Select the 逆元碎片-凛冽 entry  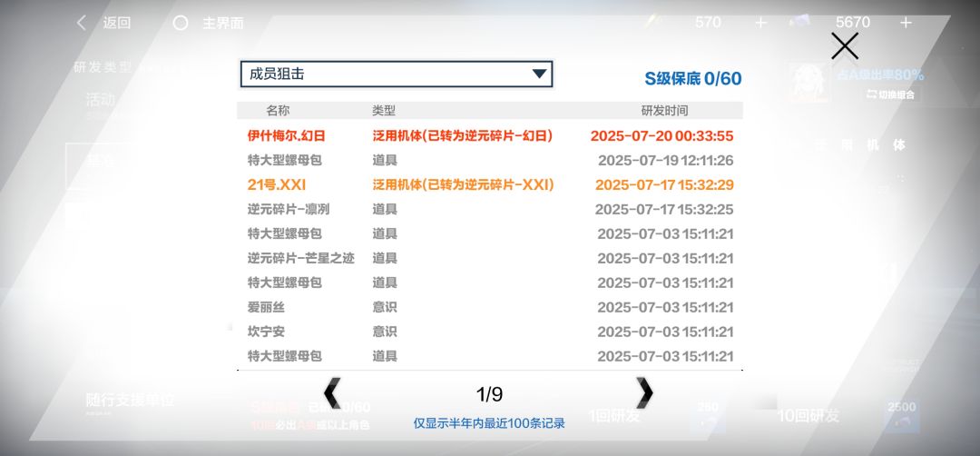(289, 210)
